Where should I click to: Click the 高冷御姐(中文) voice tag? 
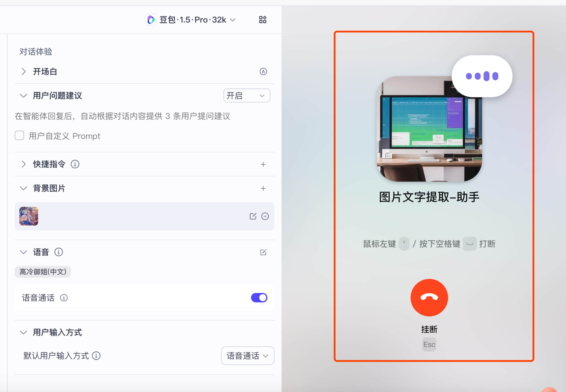[43, 272]
